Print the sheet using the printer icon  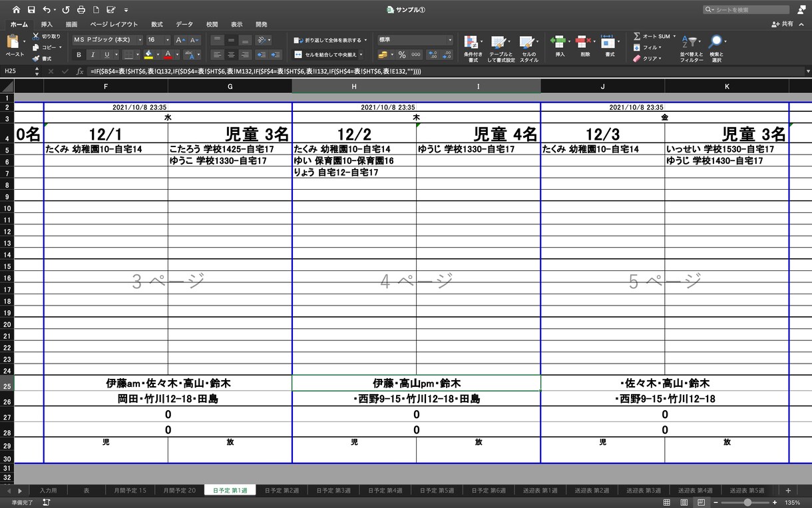click(81, 10)
